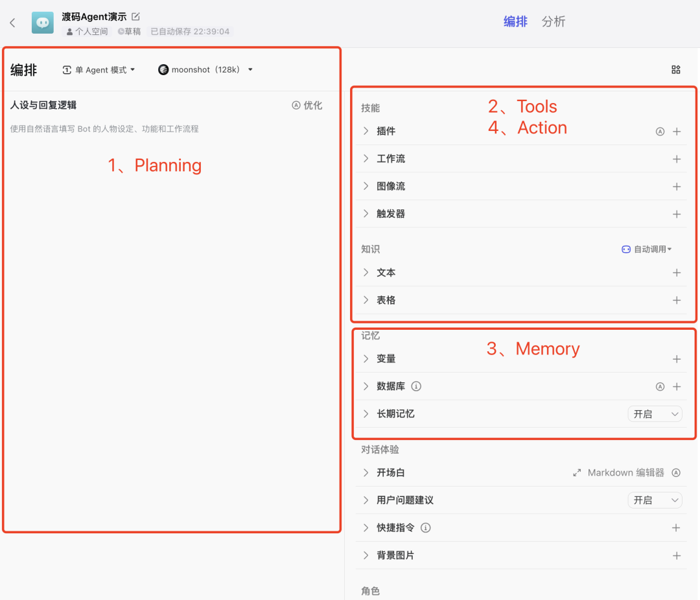Viewport: 700px width, 600px height.
Task: Click the auto-add (A) icon next to 插件
Action: [660, 131]
